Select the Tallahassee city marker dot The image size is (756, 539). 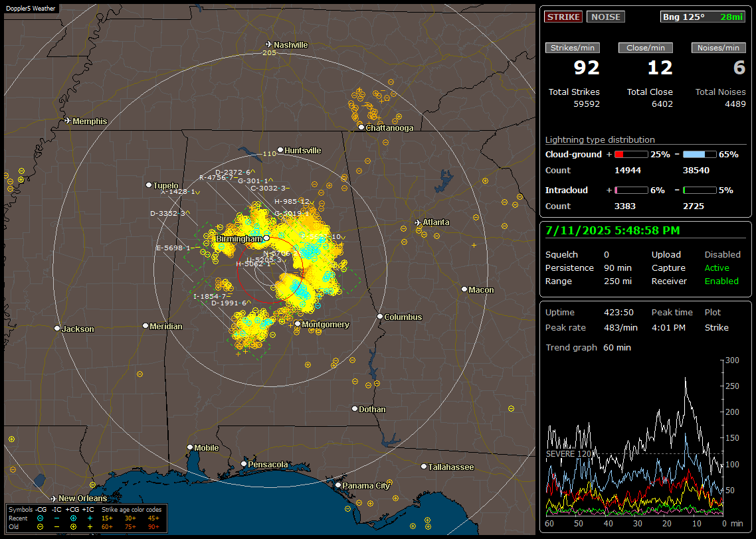tap(424, 466)
